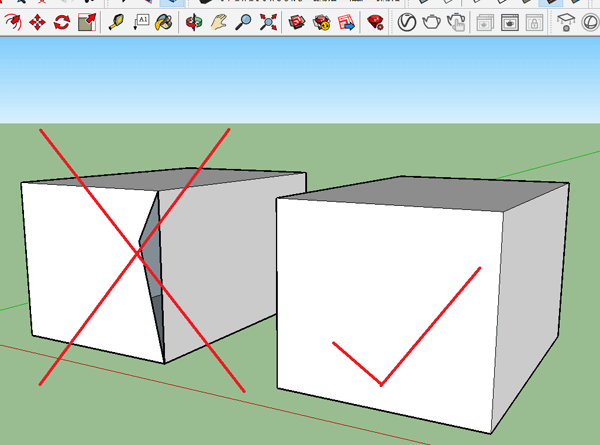
Task: Click the Zoom Extents icon
Action: 268,22
